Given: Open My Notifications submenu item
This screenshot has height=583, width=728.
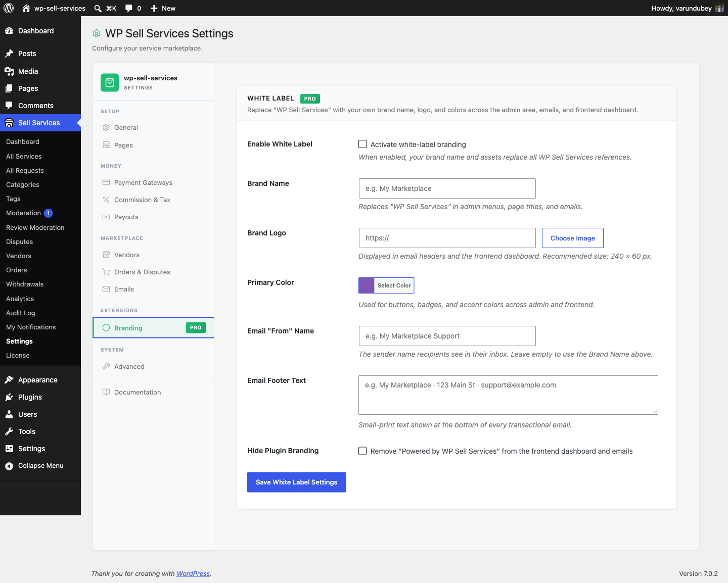Looking at the screenshot, I should [x=31, y=327].
